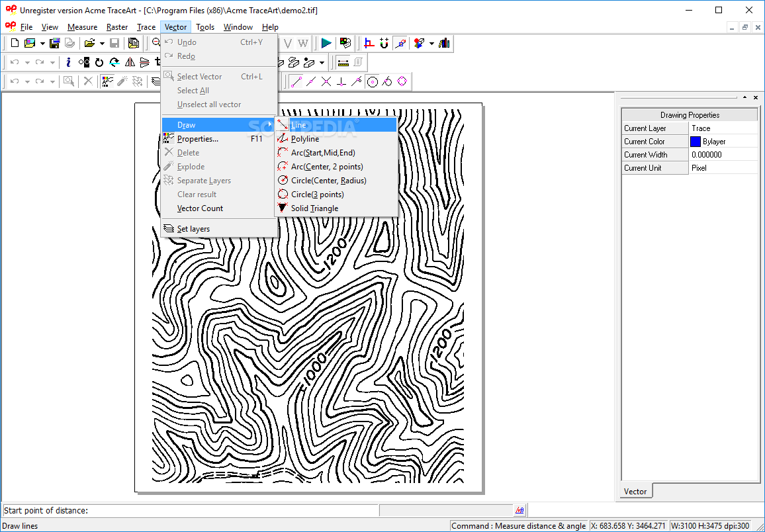Click the circular rotate arrow icon
This screenshot has height=532, width=765.
99,62
